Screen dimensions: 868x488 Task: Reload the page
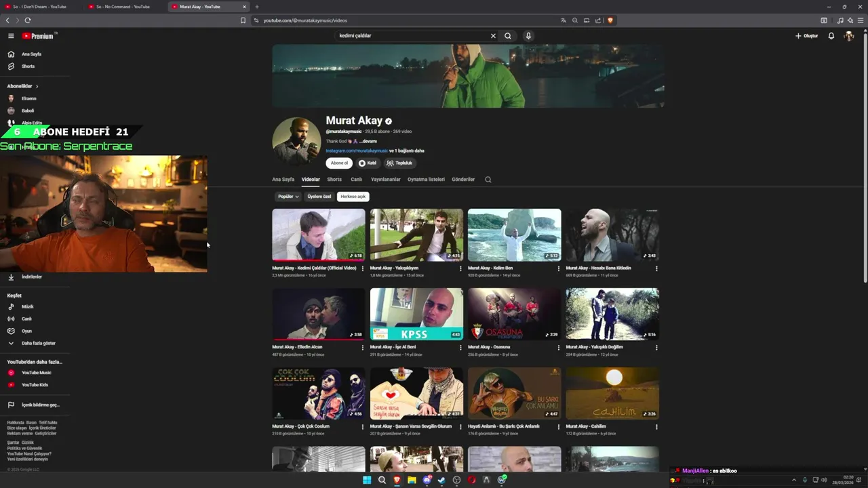(x=28, y=20)
